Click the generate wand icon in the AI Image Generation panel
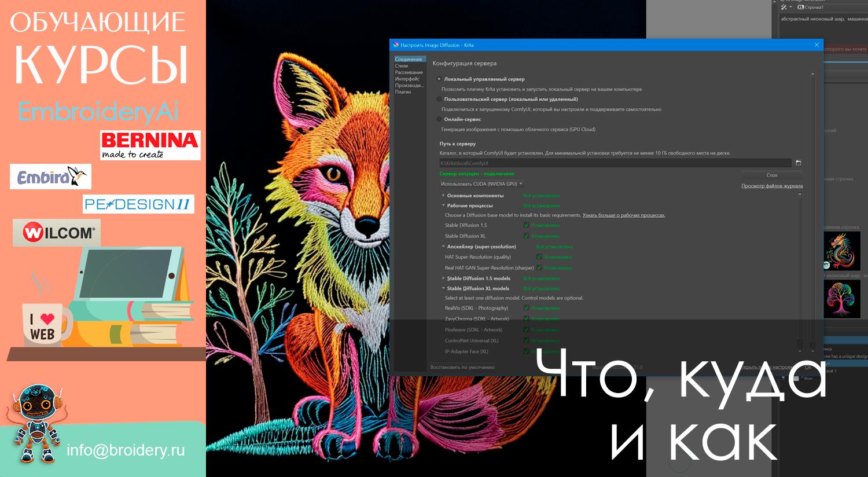 784,7
